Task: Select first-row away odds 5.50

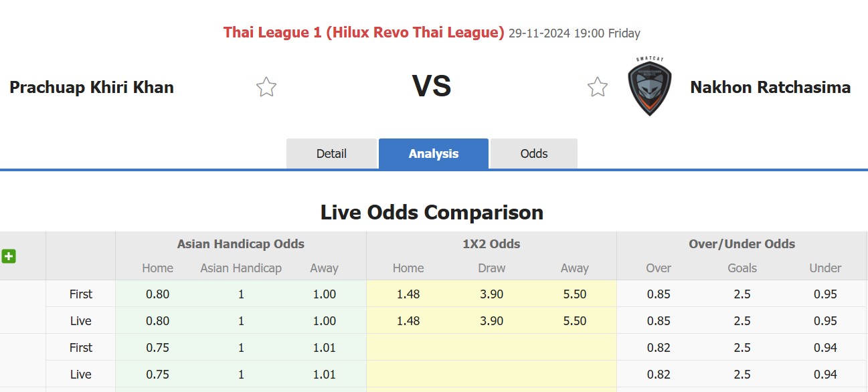Action: point(574,294)
